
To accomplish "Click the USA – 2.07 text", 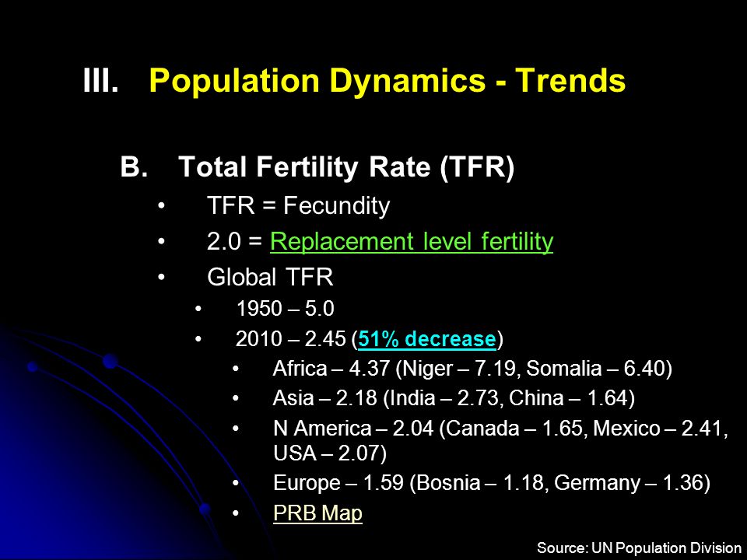I will tap(330, 453).
